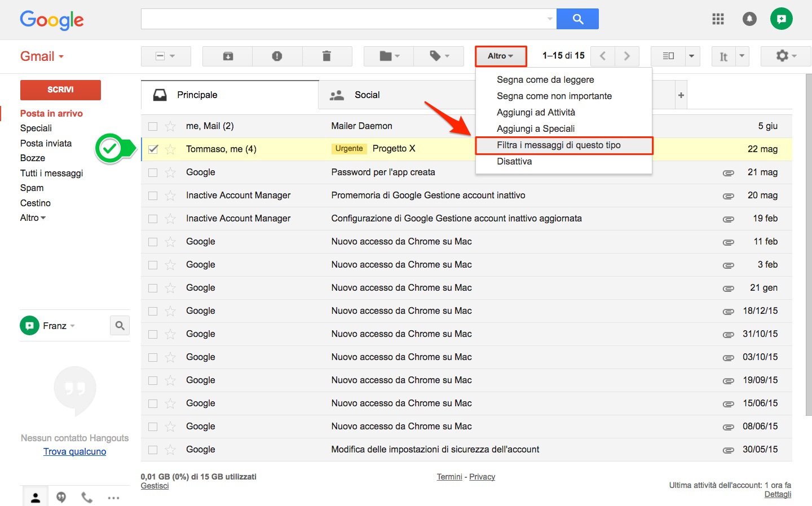Image resolution: width=812 pixels, height=506 pixels.
Task: Star the Modifica delle impostazioni message
Action: pyautogui.click(x=170, y=450)
